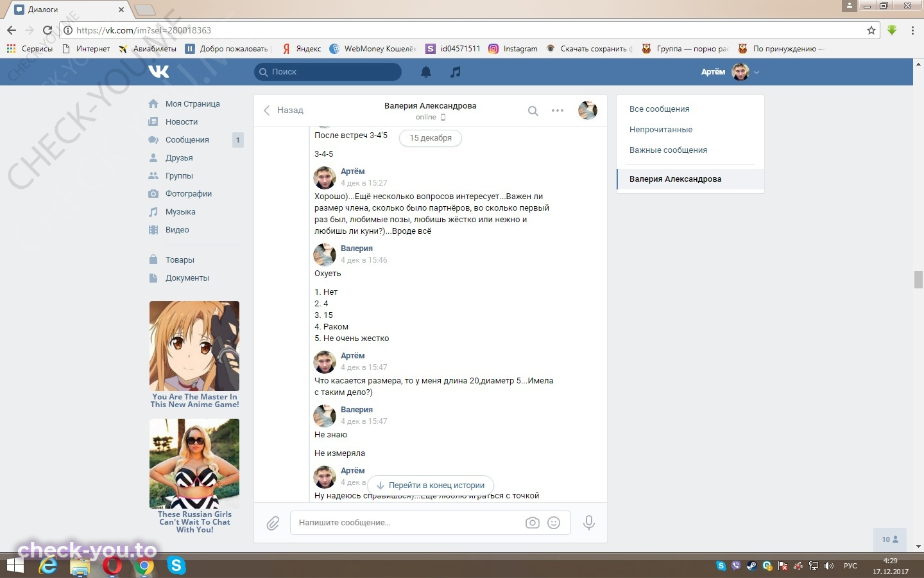Open the Диалоги browser tab
This screenshot has width=924, height=578.
70,10
